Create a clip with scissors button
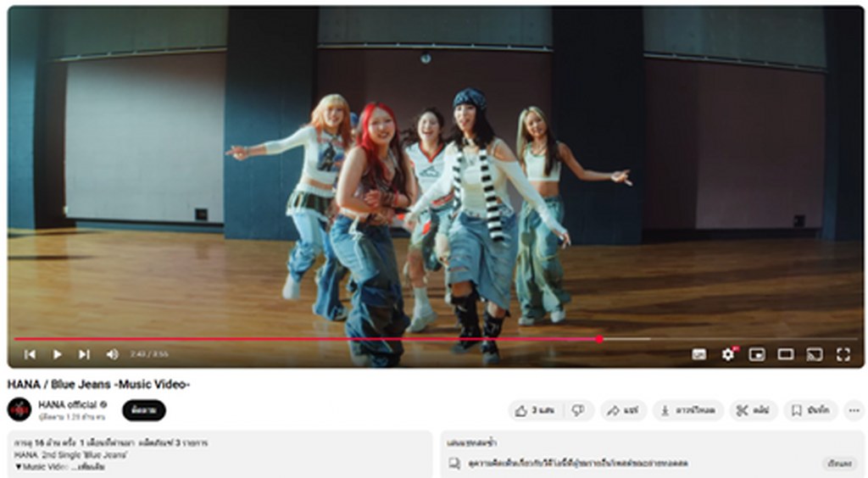The height and width of the screenshot is (478, 868). 754,410
